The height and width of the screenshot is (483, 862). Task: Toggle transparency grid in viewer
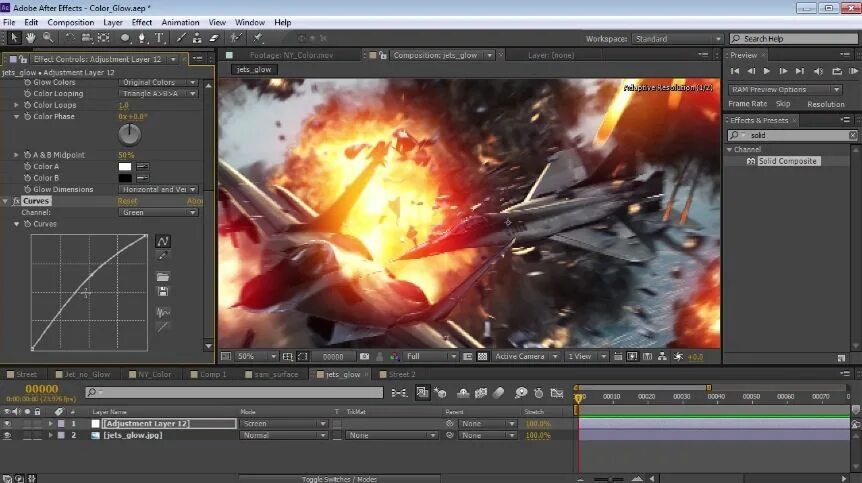pos(482,357)
